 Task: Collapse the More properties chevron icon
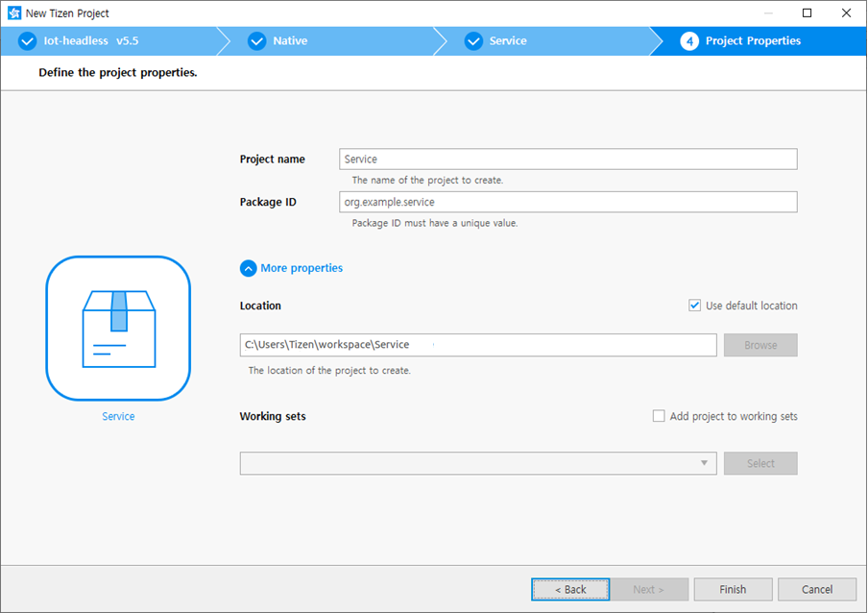tap(249, 268)
